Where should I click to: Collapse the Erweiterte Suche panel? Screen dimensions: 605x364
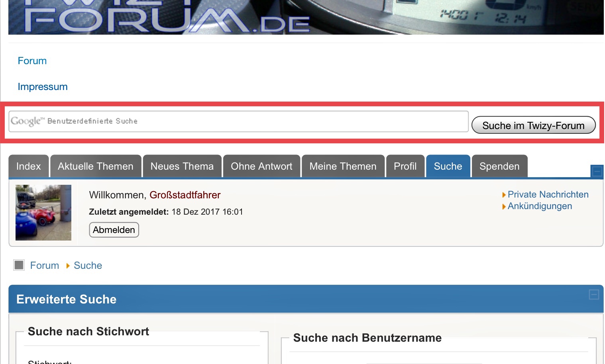pos(594,295)
